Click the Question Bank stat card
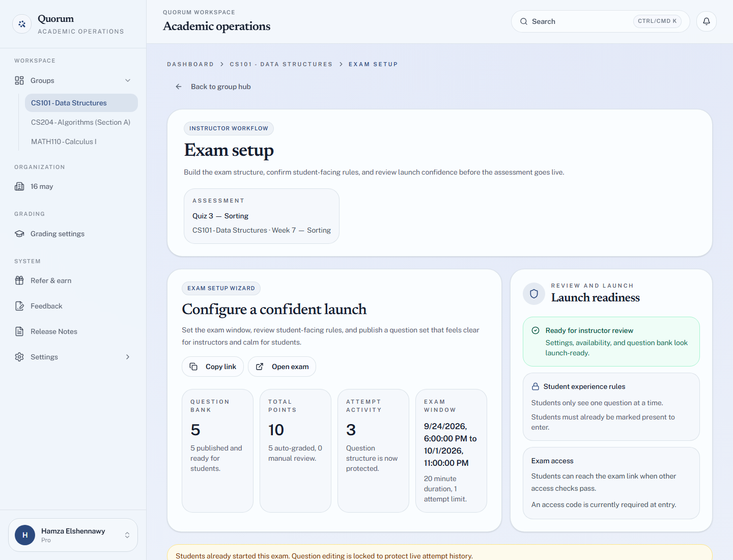 point(218,451)
